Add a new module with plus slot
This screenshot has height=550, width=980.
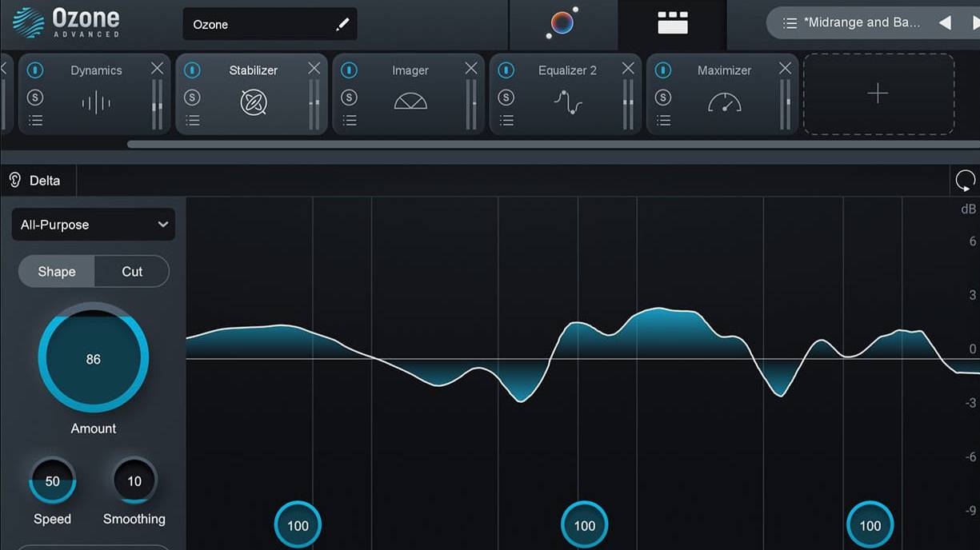pyautogui.click(x=878, y=94)
